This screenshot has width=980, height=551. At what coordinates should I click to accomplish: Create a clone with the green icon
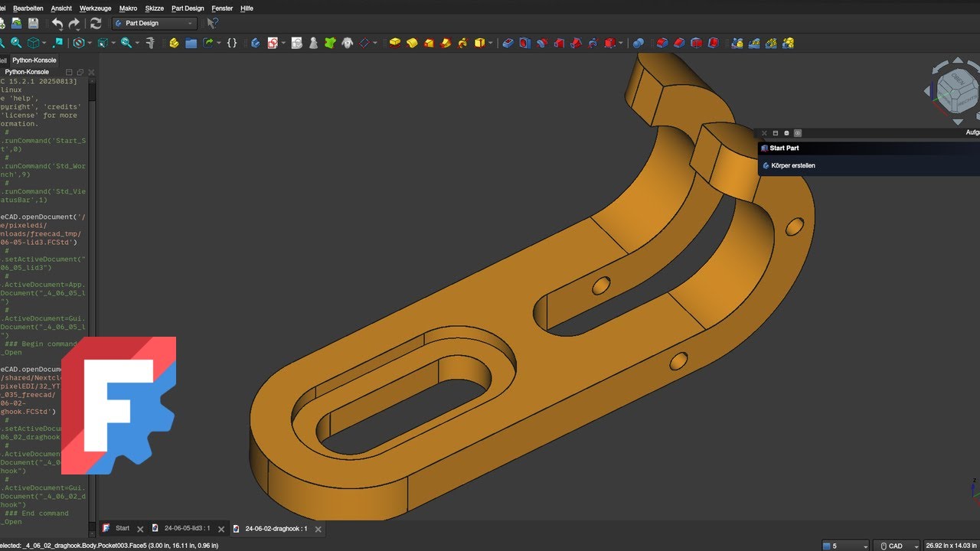coord(330,43)
